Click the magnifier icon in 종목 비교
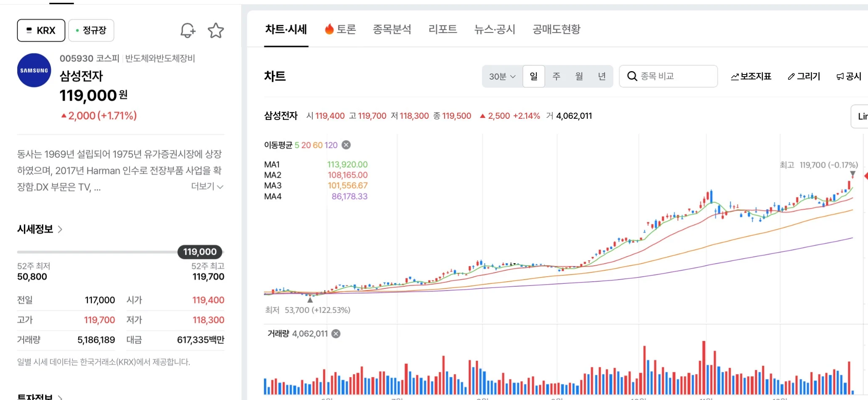Screen dimensions: 868x400 click(632, 76)
